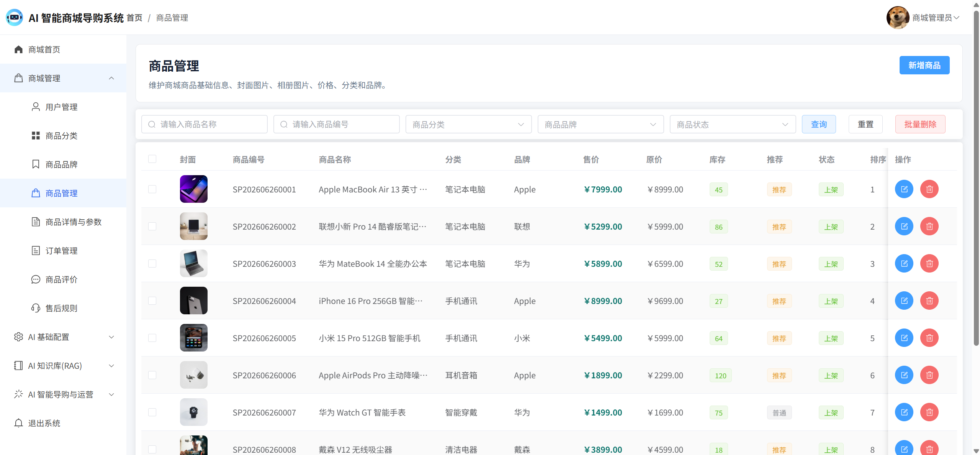Click the bell icon next to 退出系统

(18, 423)
